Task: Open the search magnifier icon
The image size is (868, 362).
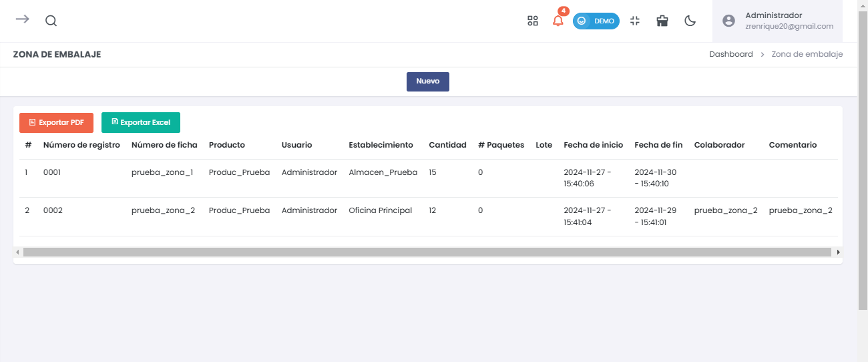Action: tap(51, 21)
